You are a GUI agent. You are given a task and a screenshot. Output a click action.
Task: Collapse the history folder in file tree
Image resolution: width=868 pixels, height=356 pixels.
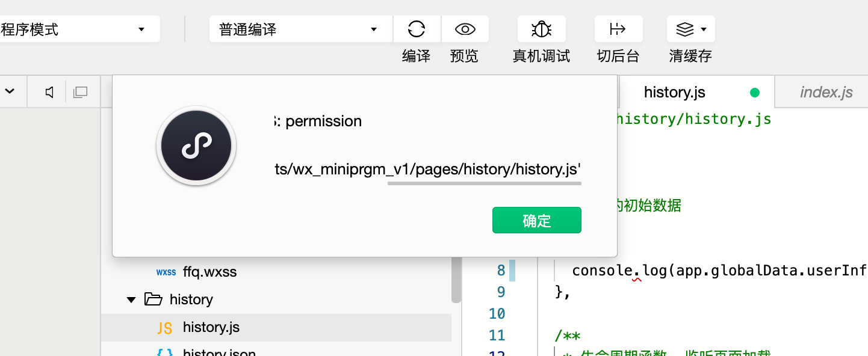pyautogui.click(x=131, y=299)
